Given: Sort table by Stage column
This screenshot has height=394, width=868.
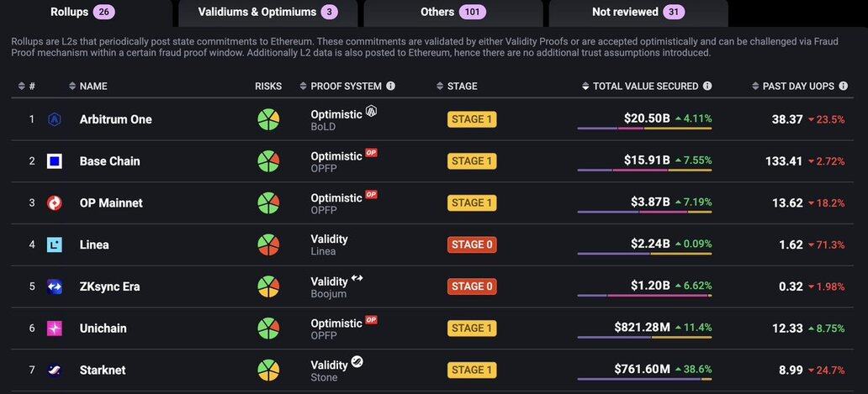Looking at the screenshot, I should tap(462, 86).
